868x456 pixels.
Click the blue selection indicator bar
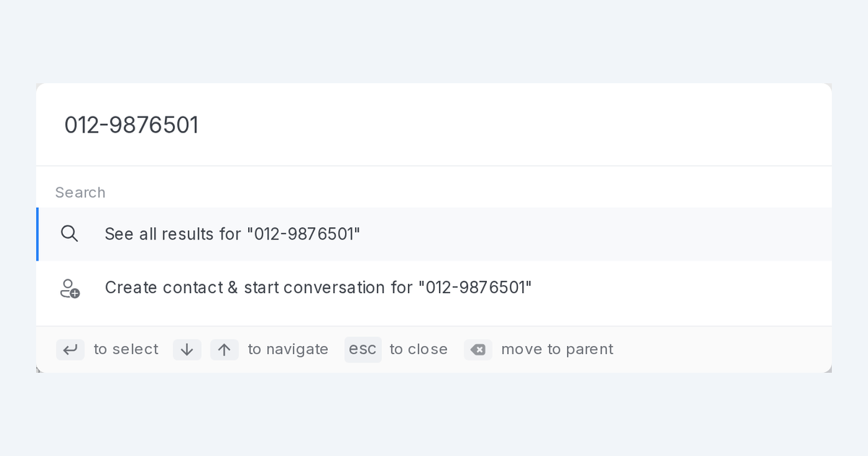[x=38, y=235]
